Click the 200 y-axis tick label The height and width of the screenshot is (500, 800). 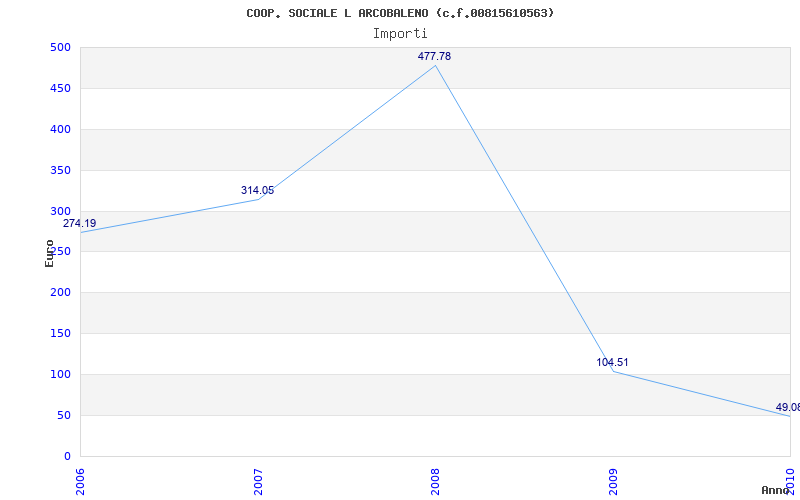pos(60,293)
